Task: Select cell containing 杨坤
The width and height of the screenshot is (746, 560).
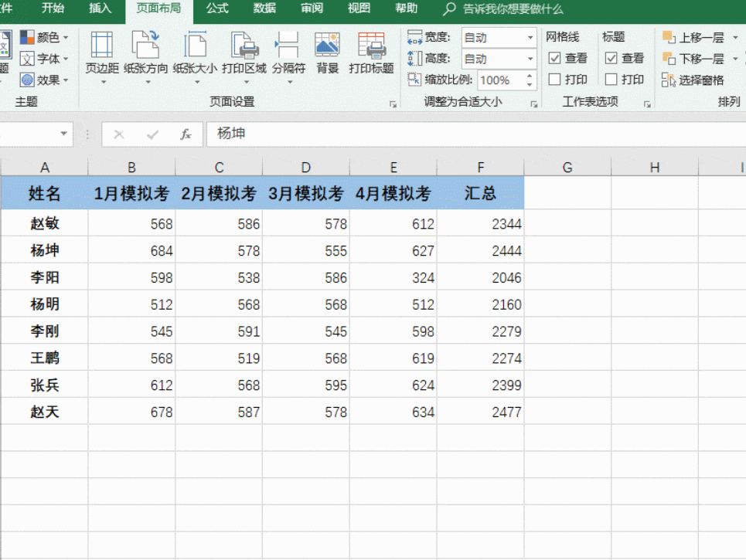Action: 44,250
